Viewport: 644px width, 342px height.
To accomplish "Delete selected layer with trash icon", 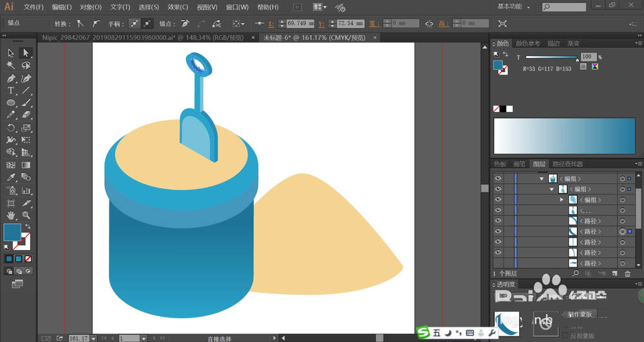I will [x=627, y=274].
